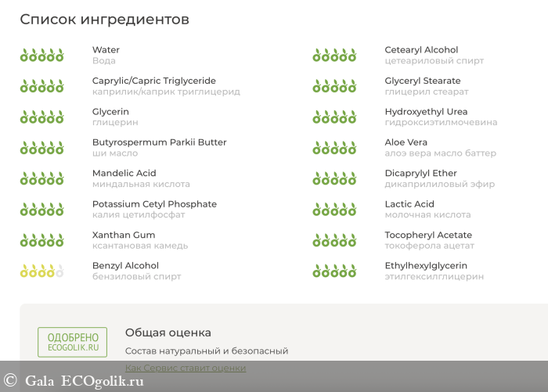Click the yellow leaf rating for Benzyl Alcohol
This screenshot has width=548, height=392.
pyautogui.click(x=41, y=272)
